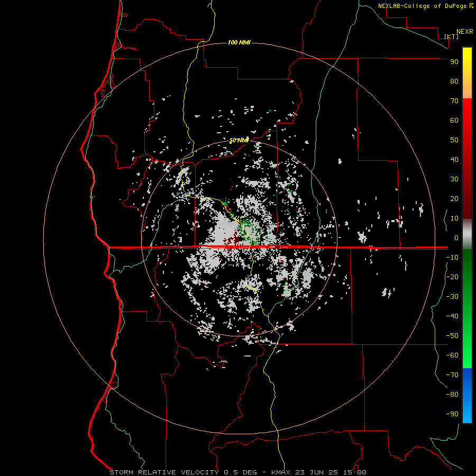The height and width of the screenshot is (476, 476).
Task: Click the "-20" scale value
Action: click(452, 277)
